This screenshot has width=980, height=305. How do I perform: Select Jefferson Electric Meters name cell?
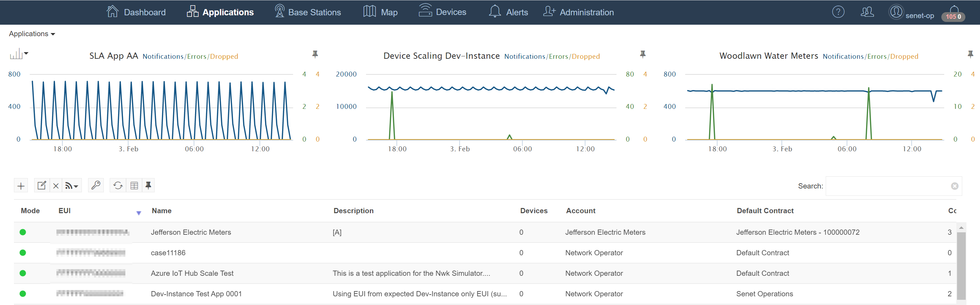(191, 232)
